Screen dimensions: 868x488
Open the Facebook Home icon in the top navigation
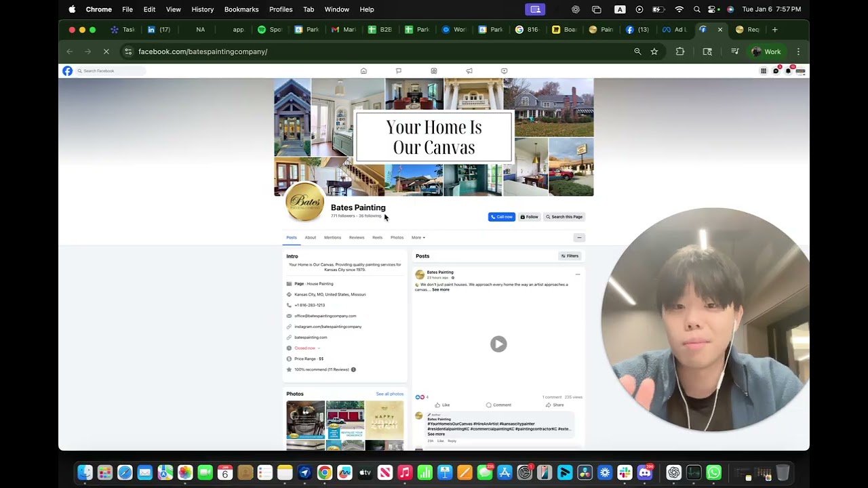click(x=363, y=70)
